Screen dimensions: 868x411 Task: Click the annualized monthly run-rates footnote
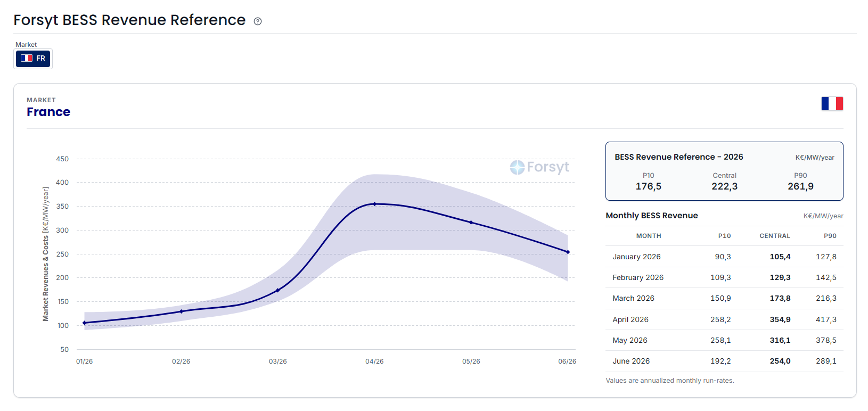[669, 381]
